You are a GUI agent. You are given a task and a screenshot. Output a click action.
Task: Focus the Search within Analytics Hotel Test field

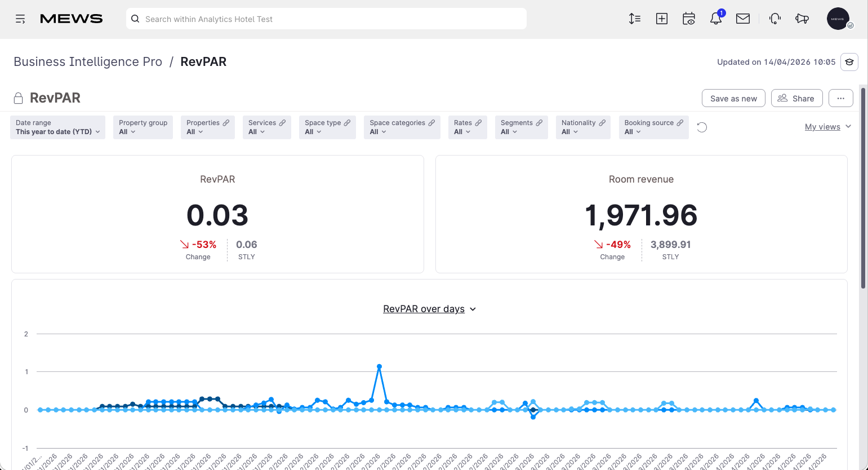coord(326,19)
